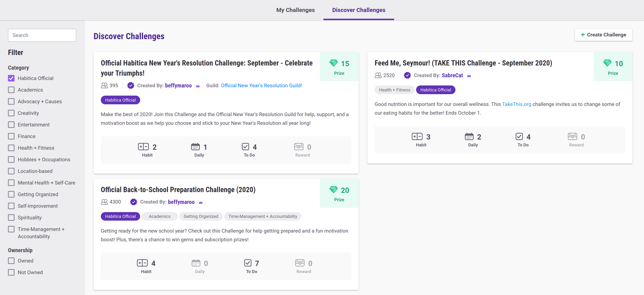
Task: Click the Habit icon in Feed Me challenge
Action: [x=417, y=137]
